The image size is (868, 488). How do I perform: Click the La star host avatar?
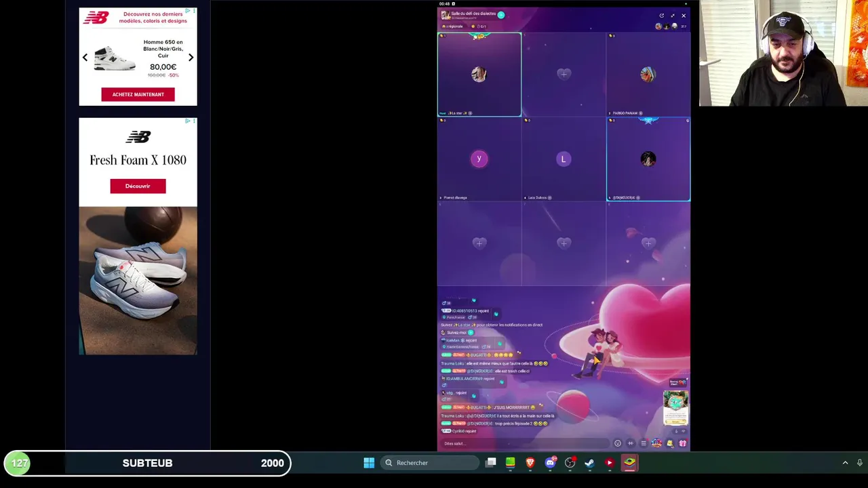click(479, 75)
